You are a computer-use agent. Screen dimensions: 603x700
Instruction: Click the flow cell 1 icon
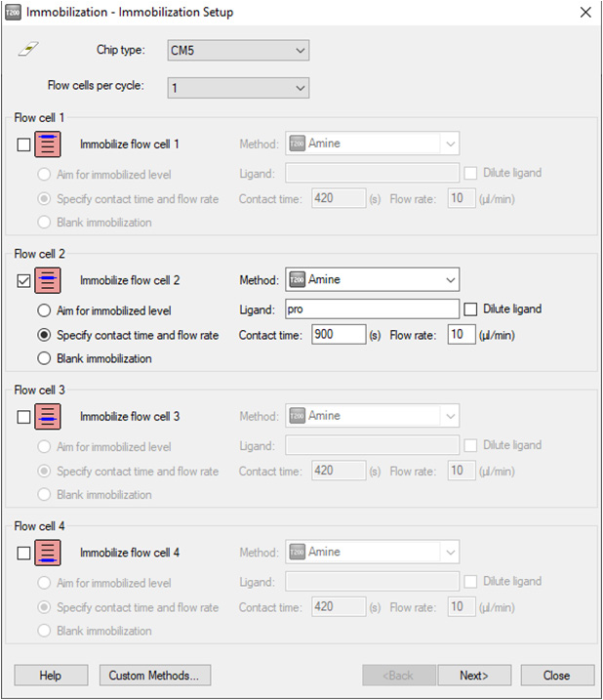pos(49,144)
